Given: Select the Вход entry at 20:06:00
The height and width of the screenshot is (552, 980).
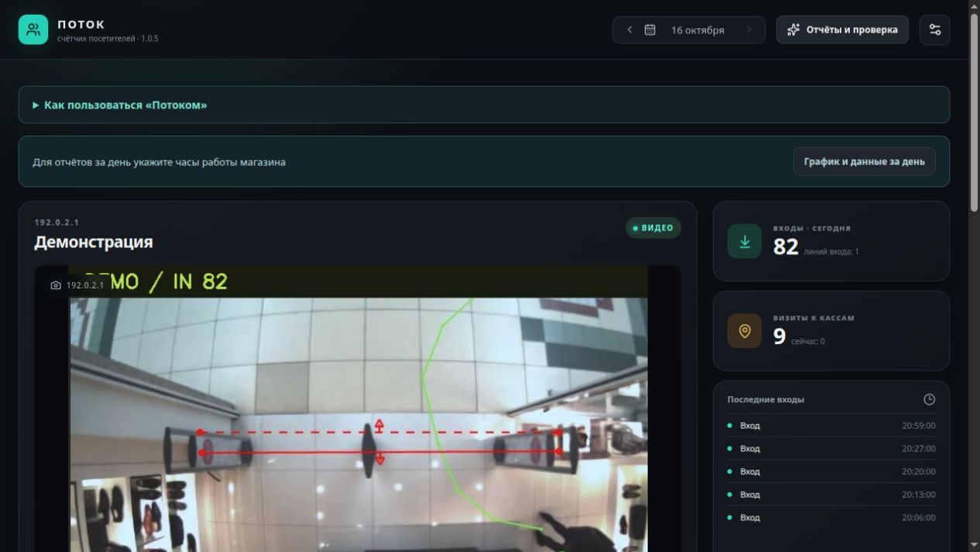Looking at the screenshot, I should (831, 517).
